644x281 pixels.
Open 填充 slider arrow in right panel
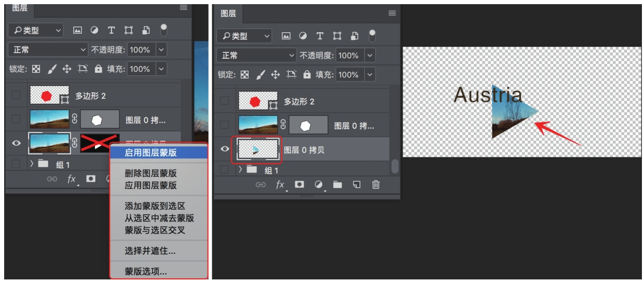pos(369,74)
